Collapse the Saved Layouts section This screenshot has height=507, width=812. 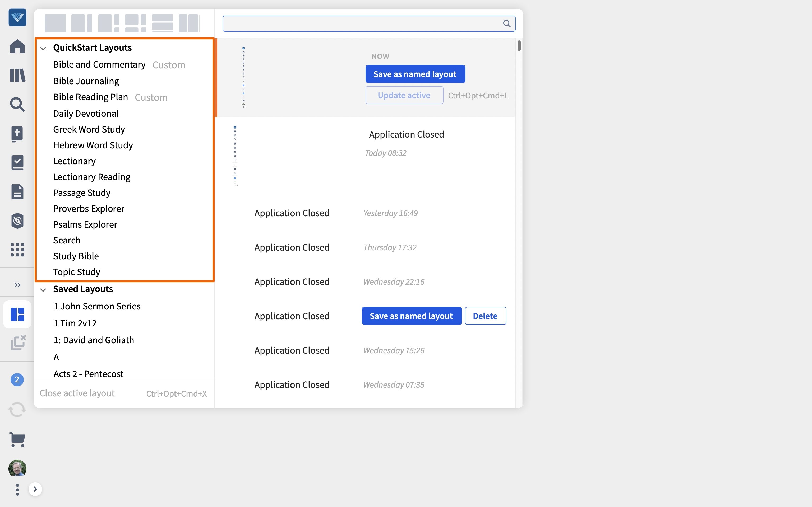(43, 290)
